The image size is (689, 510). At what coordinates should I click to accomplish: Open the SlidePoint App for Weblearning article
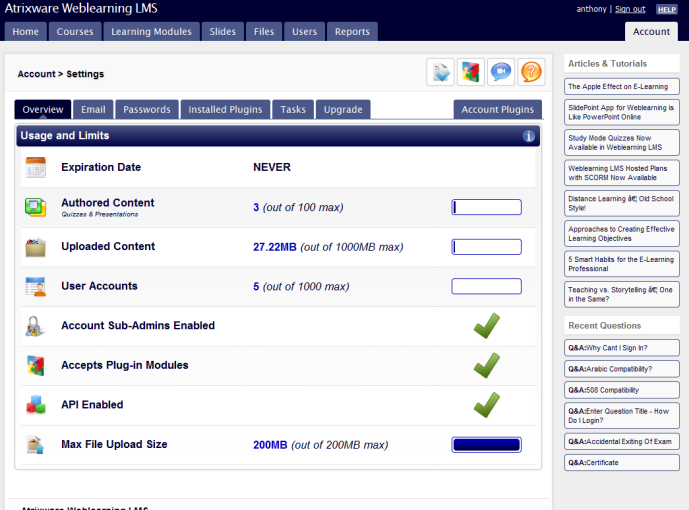coord(622,112)
